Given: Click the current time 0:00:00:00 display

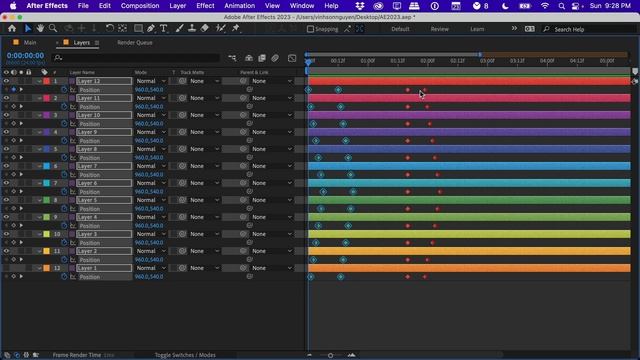Looking at the screenshot, I should [x=25, y=56].
